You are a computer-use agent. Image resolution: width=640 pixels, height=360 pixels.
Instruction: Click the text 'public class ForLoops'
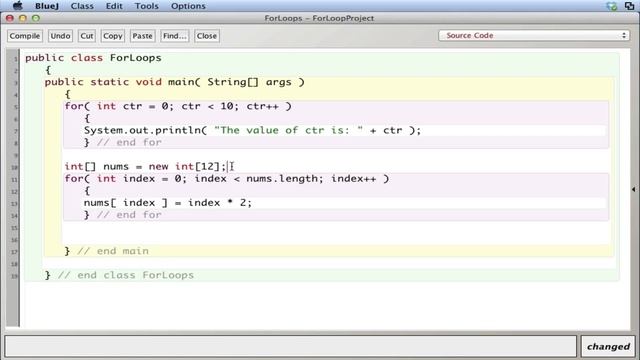pos(93,58)
